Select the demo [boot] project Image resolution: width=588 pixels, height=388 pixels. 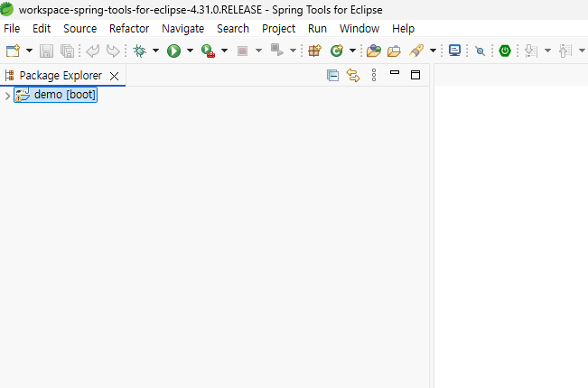point(64,96)
